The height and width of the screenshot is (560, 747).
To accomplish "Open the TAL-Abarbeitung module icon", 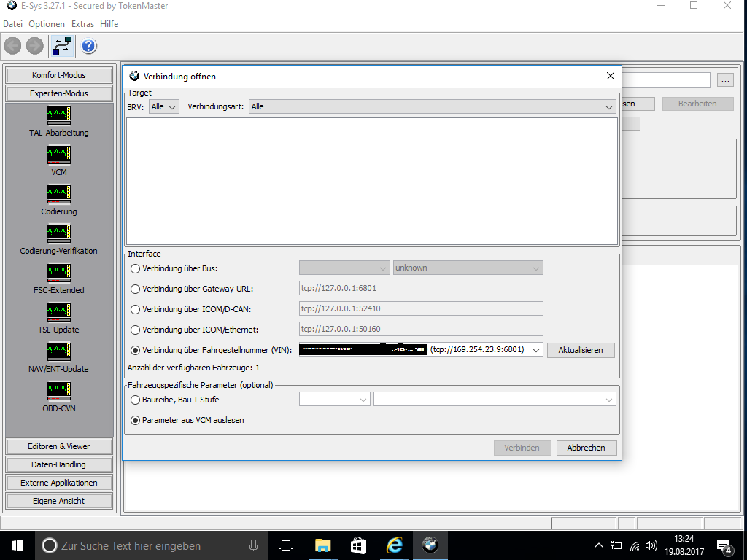I will pyautogui.click(x=59, y=115).
